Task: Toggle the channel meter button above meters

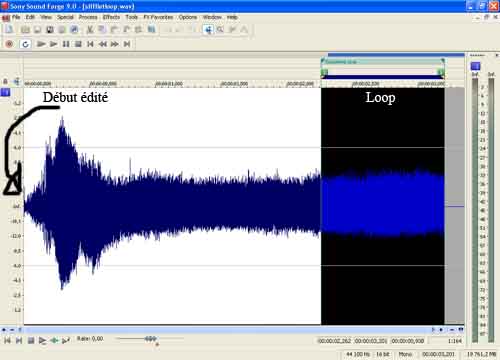Action: pos(475,66)
